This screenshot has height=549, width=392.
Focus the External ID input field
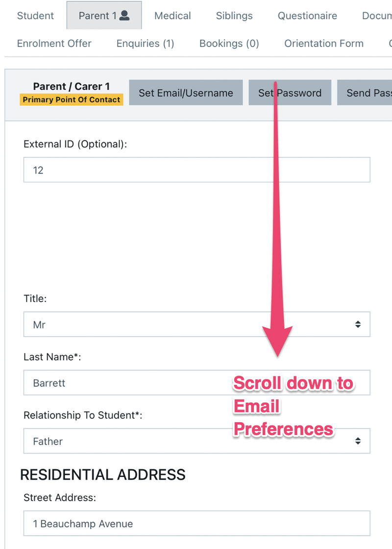click(x=196, y=170)
